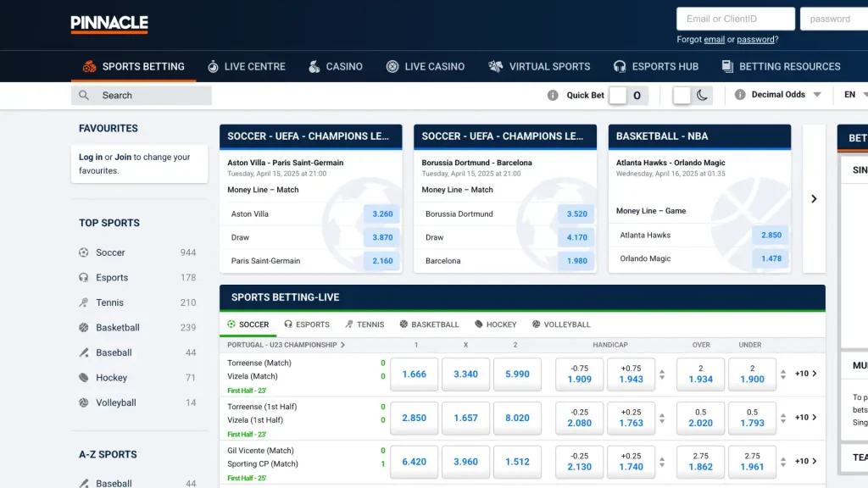Viewport: 868px width, 488px height.
Task: Open the Live Centre section
Action: [x=247, y=66]
